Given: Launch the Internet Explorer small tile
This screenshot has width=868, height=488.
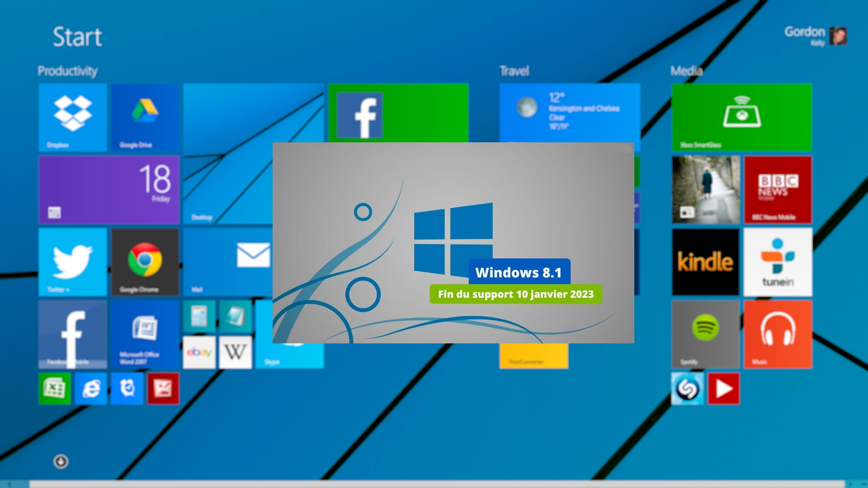Looking at the screenshot, I should pyautogui.click(x=91, y=389).
